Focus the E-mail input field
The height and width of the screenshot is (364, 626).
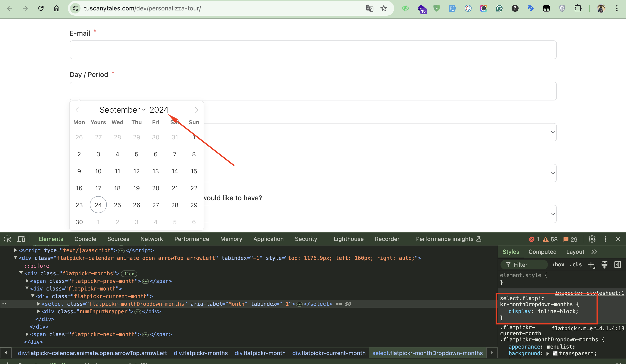313,50
